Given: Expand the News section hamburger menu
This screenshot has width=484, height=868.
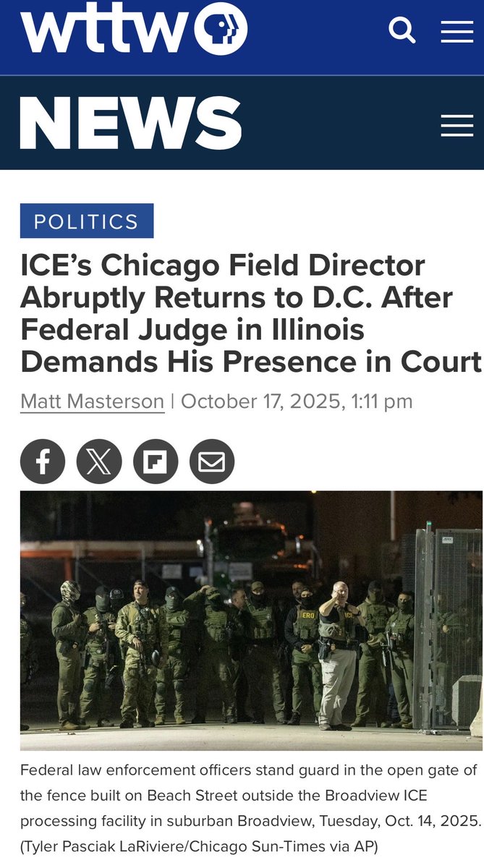Looking at the screenshot, I should pyautogui.click(x=457, y=125).
